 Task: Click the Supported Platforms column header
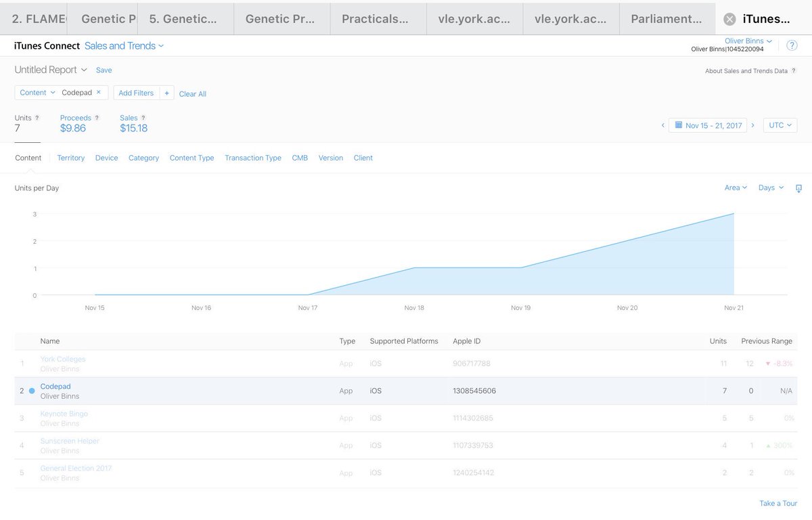coord(404,341)
